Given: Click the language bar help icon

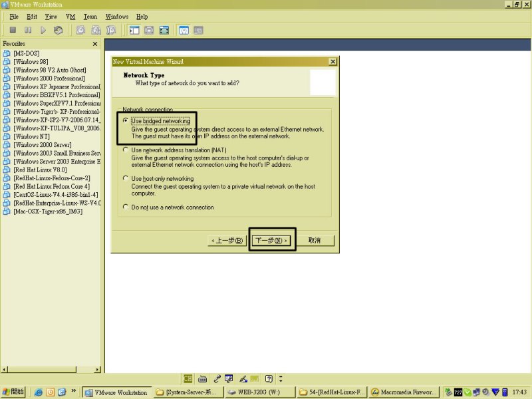Looking at the screenshot, I should coord(269,378).
